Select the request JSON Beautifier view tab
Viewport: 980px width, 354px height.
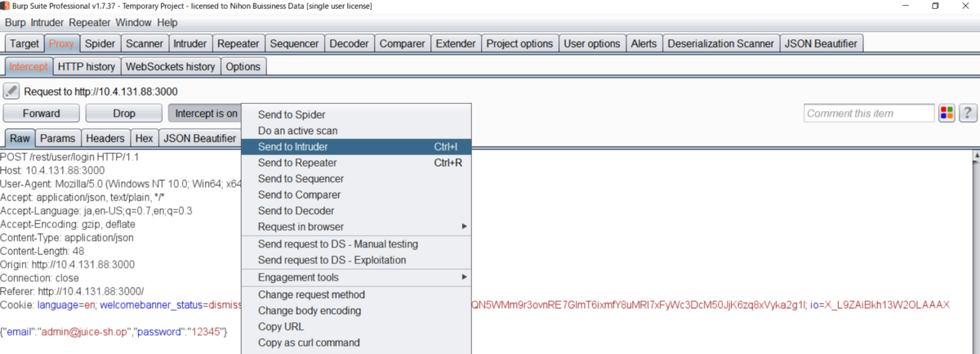[x=200, y=138]
